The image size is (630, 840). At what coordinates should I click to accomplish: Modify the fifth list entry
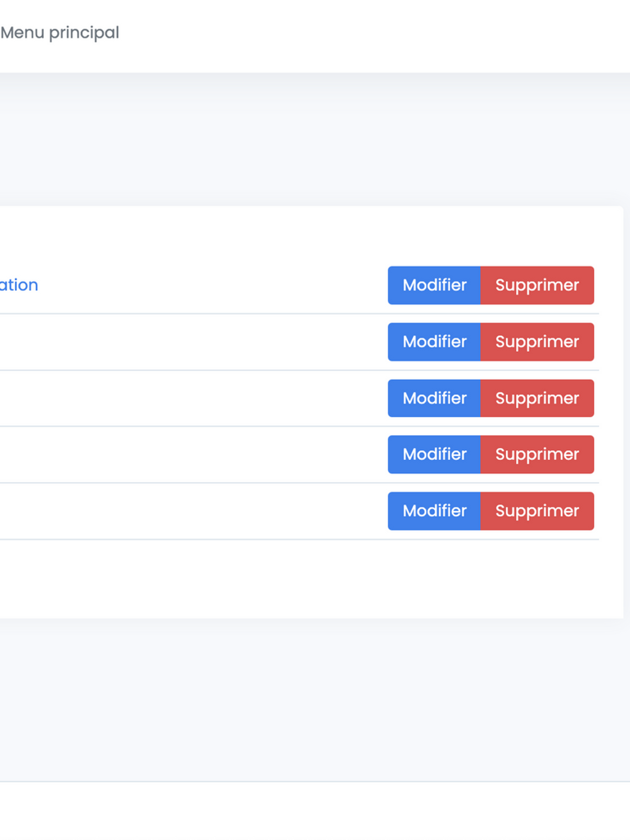pyautogui.click(x=434, y=511)
